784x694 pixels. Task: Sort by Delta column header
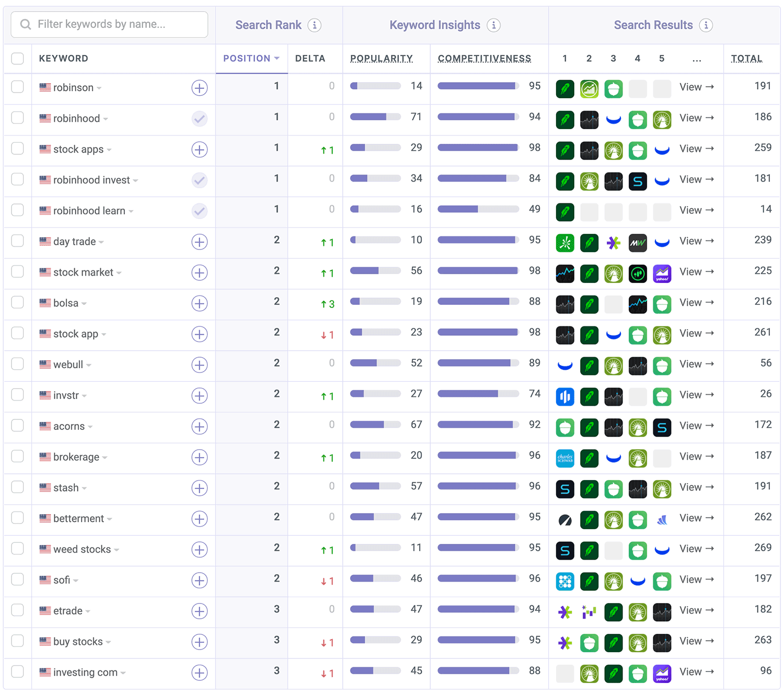(x=310, y=59)
